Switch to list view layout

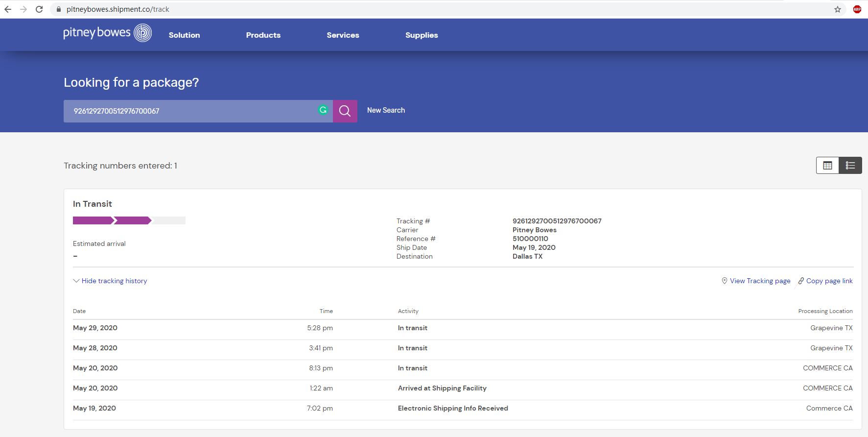pos(850,166)
